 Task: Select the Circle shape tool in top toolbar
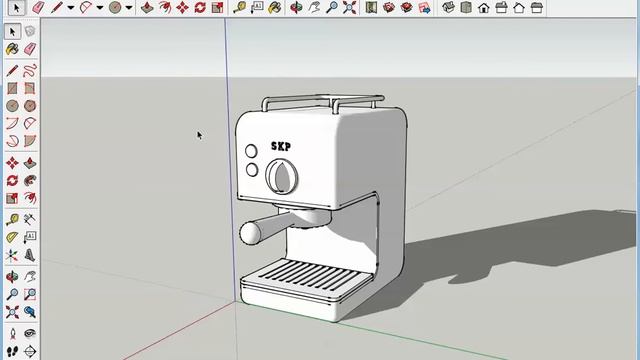[x=115, y=7]
